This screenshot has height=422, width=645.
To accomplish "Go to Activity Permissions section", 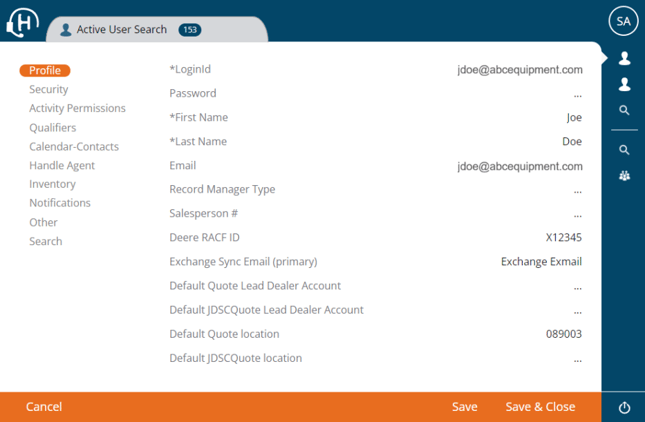I will coord(77,108).
